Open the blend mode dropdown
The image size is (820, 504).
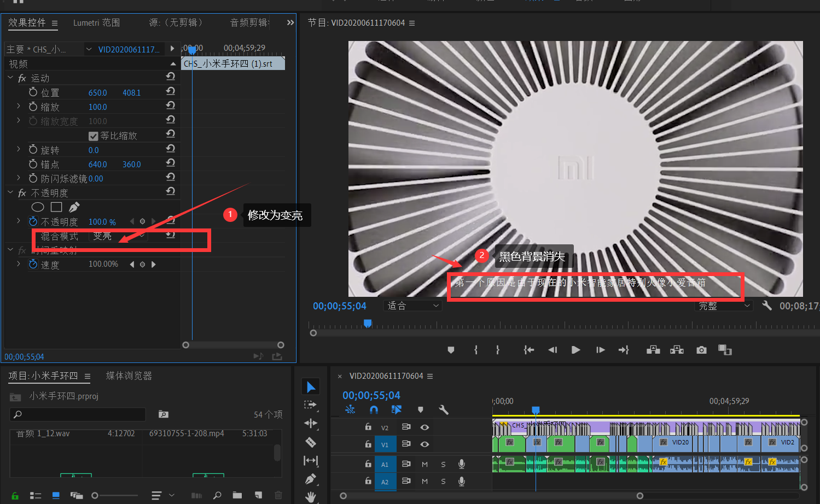(x=118, y=236)
